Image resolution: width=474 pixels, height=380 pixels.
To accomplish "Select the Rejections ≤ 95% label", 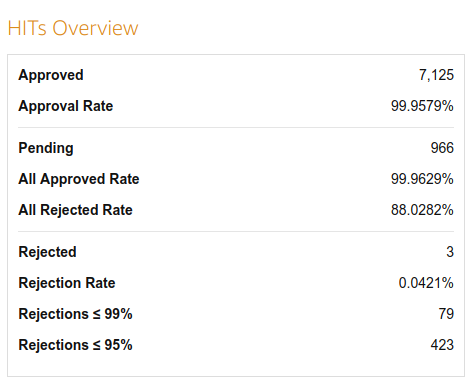I will tap(75, 345).
